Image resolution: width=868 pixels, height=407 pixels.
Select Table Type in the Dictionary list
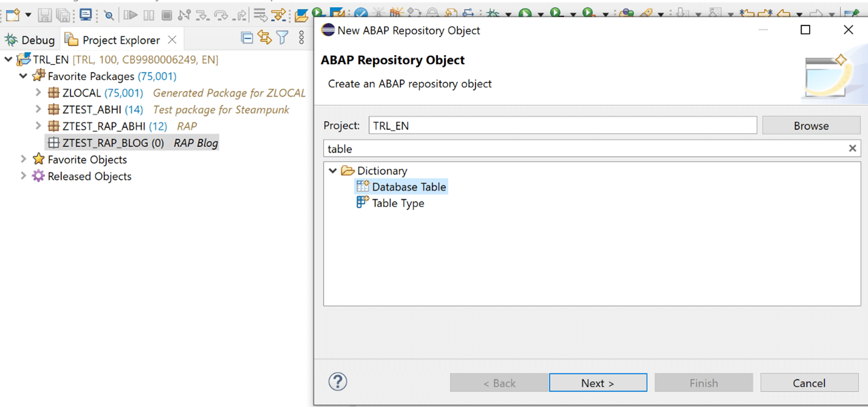tap(398, 203)
